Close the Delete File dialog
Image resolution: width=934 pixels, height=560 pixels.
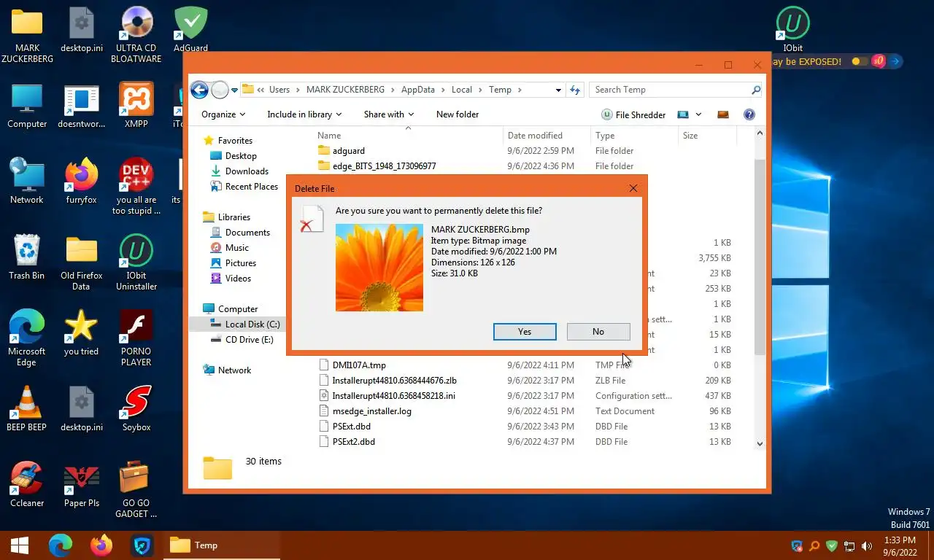pos(633,188)
